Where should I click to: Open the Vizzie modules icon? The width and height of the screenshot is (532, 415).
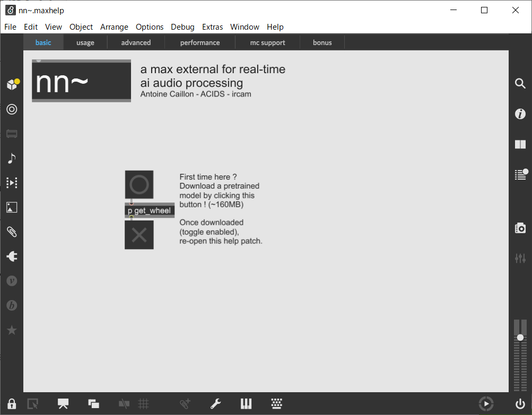tap(12, 281)
